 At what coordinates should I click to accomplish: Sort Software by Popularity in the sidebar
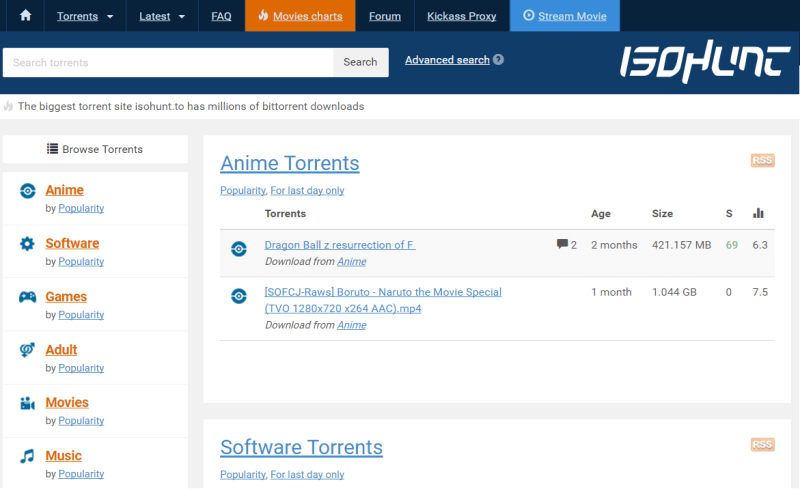click(x=81, y=261)
